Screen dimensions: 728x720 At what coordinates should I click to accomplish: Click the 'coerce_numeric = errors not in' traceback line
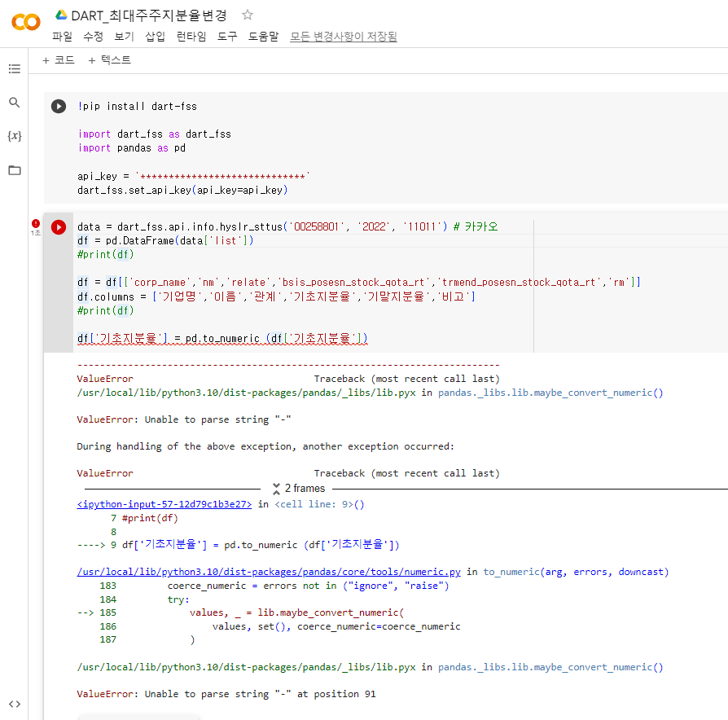pyautogui.click(x=309, y=586)
